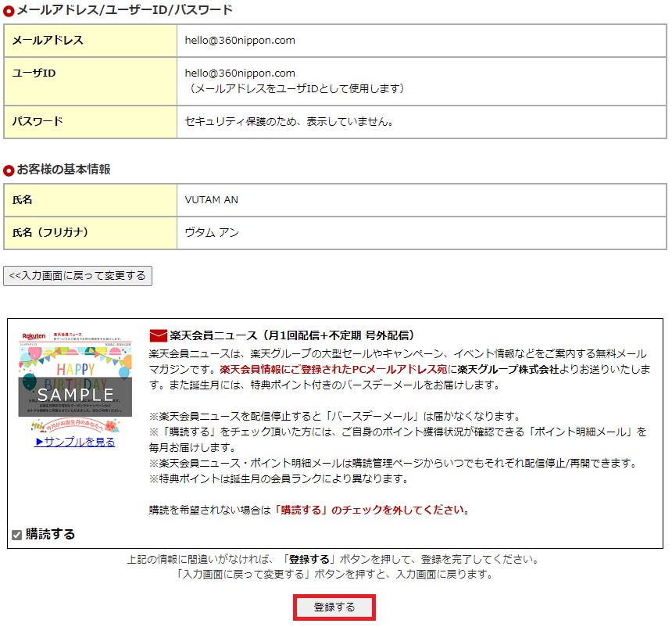The image size is (672, 627).
Task: Click red bullet beside お客様の基本情報 heading
Action: click(9, 170)
